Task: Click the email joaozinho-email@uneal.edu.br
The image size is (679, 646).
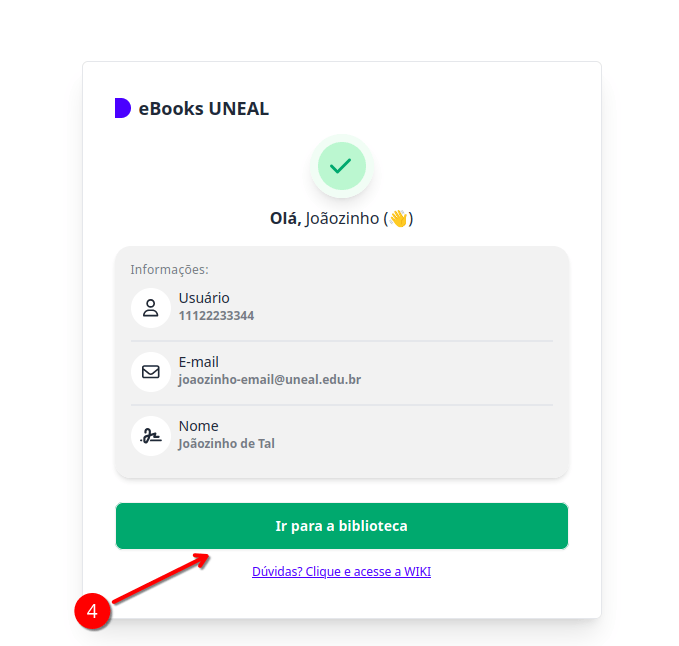Action: (270, 380)
